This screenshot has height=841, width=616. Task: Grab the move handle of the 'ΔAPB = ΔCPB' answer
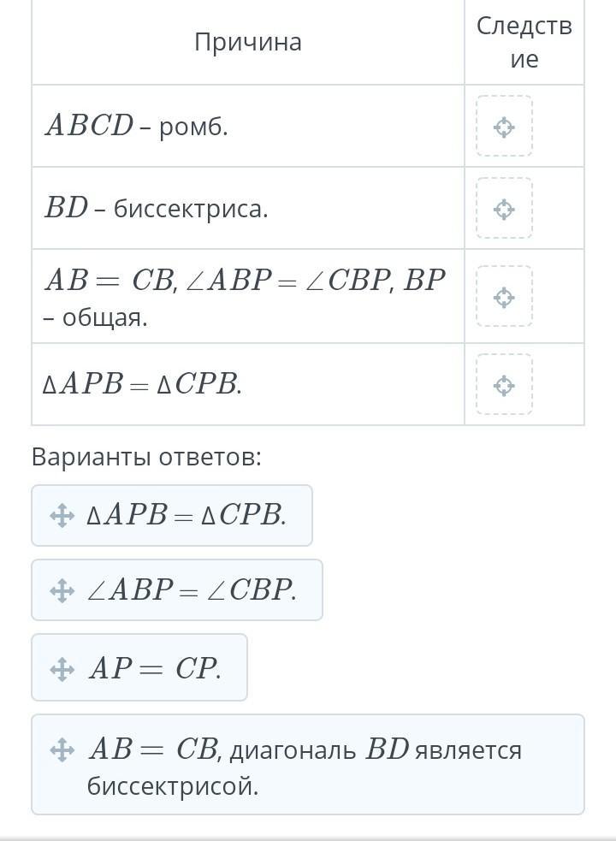click(x=62, y=516)
